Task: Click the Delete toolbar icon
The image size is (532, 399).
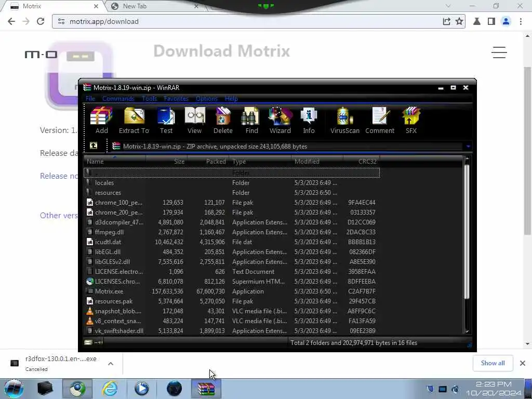Action: (223, 121)
